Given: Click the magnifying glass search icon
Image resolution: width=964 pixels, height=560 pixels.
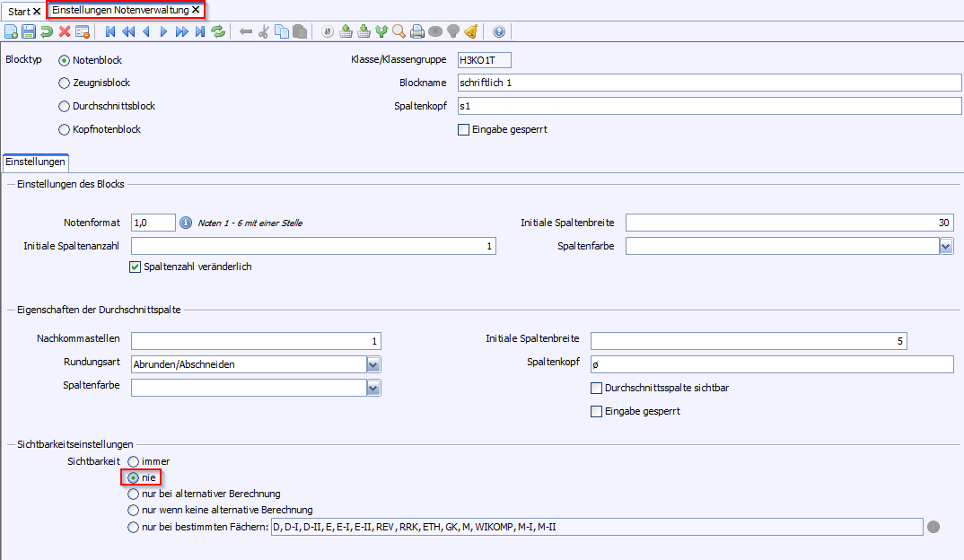Looking at the screenshot, I should 399,32.
